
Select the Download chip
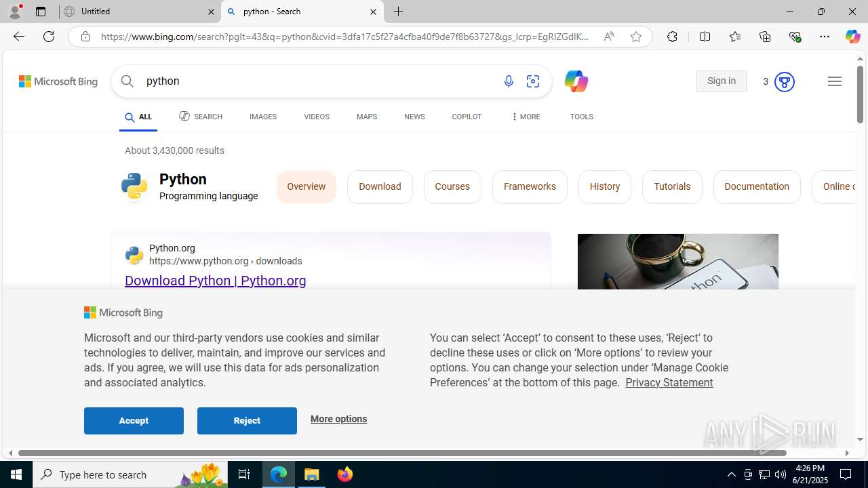tap(380, 187)
